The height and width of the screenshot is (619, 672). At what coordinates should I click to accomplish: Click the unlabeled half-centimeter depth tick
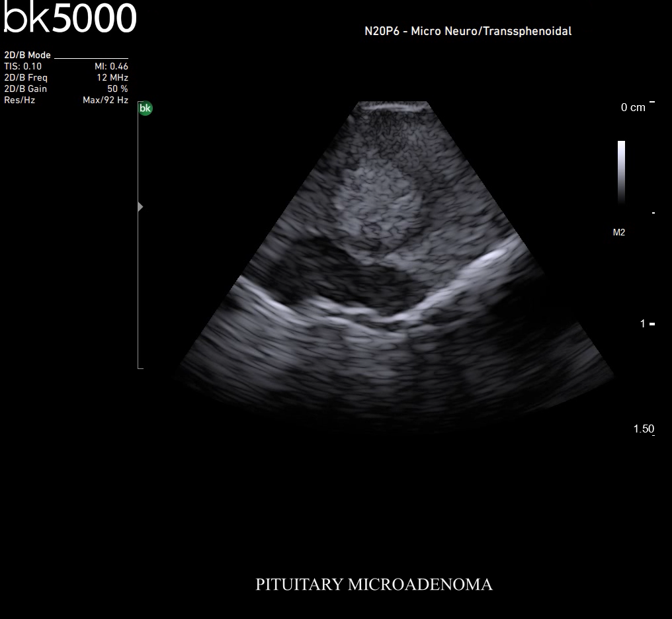pos(653,213)
